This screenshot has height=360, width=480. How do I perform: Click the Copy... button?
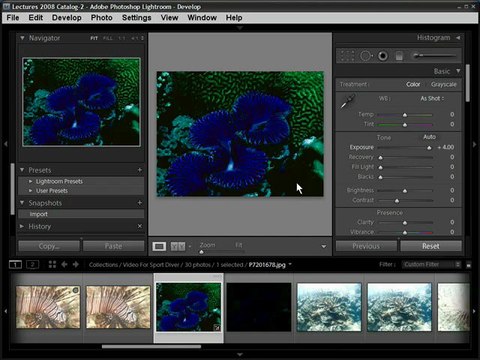click(49, 246)
